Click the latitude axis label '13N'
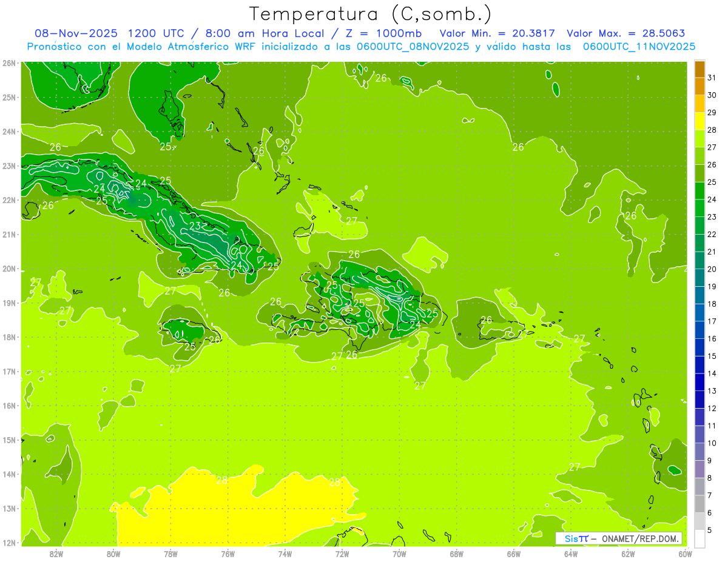Image resolution: width=728 pixels, height=562 pixels. click(9, 509)
